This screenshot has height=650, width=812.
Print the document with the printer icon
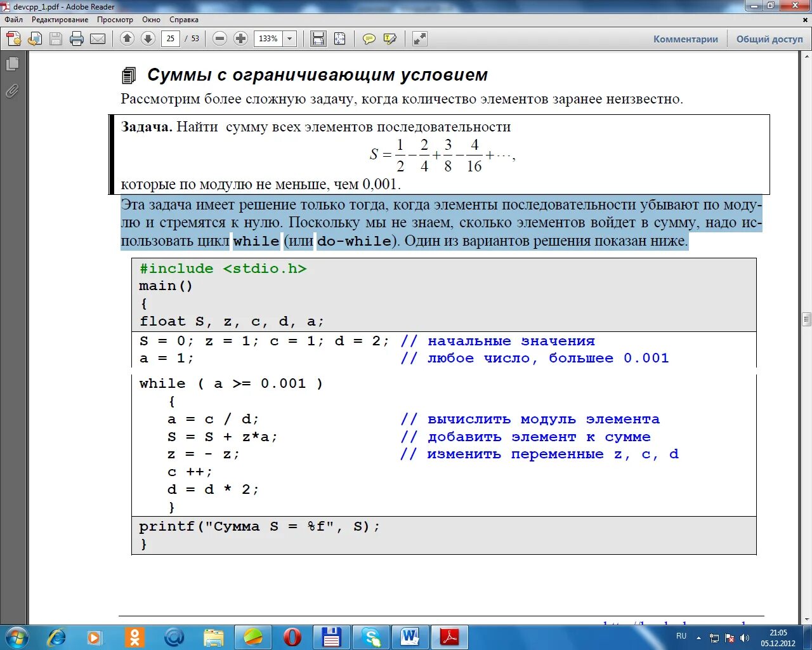pos(77,39)
